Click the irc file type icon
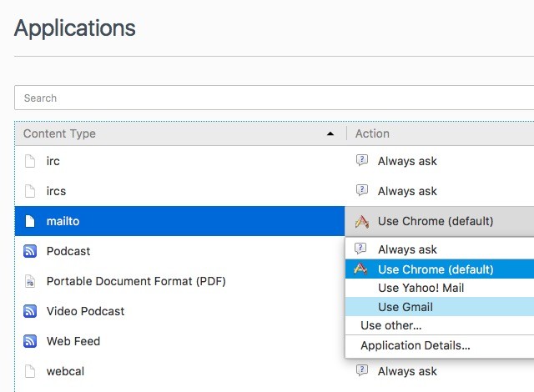This screenshot has width=534, height=392. (30, 161)
